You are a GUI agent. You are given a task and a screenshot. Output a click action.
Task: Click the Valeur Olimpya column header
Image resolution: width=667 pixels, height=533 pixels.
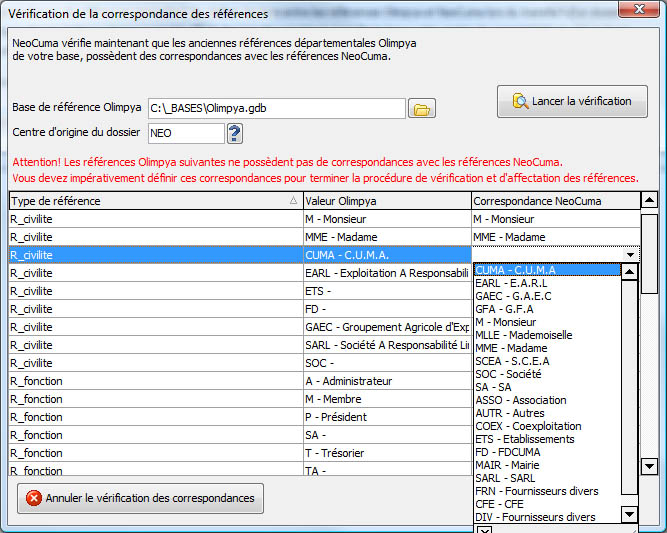387,201
